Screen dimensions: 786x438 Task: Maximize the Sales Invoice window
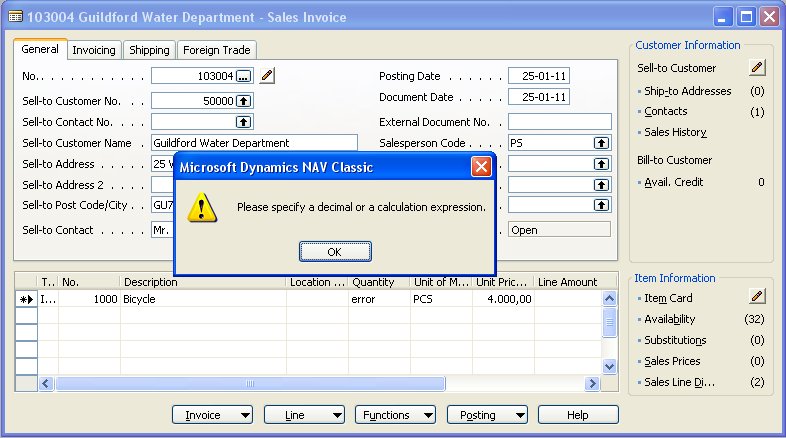746,17
